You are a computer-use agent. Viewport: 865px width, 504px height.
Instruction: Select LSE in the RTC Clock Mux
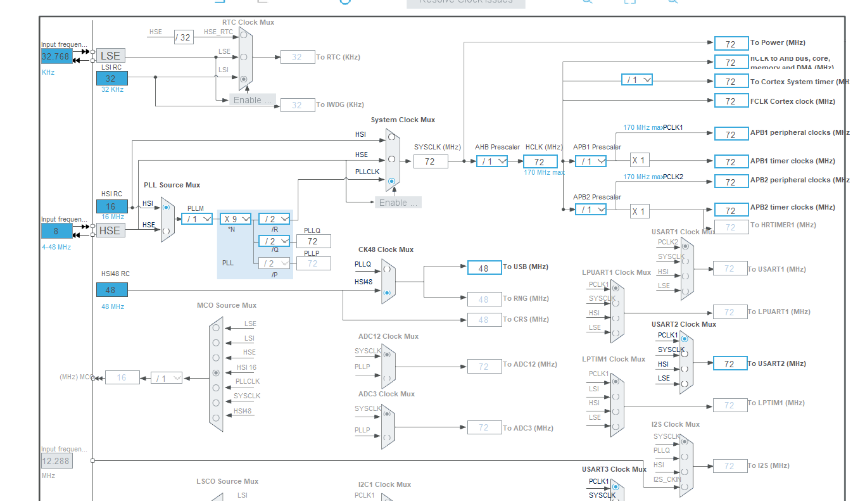(244, 57)
